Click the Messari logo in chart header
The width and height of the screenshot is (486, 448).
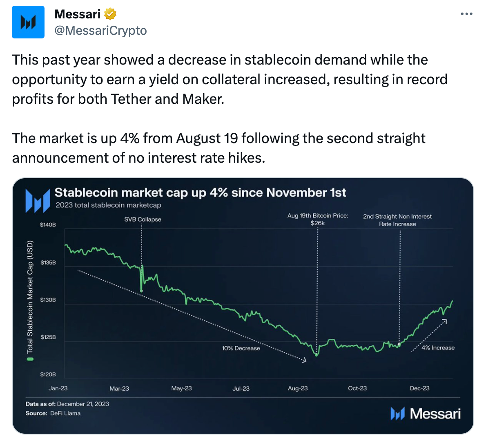[x=38, y=201]
